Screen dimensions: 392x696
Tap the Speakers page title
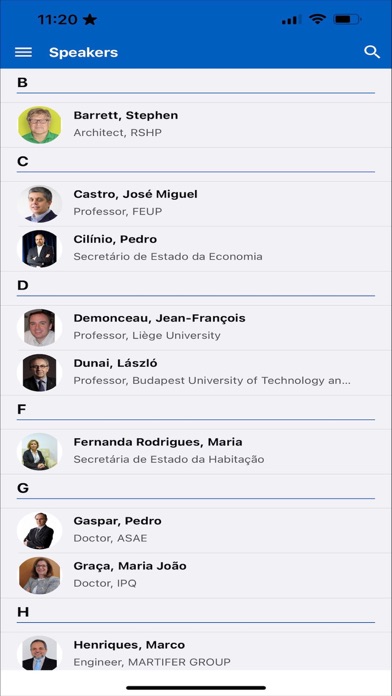(83, 52)
